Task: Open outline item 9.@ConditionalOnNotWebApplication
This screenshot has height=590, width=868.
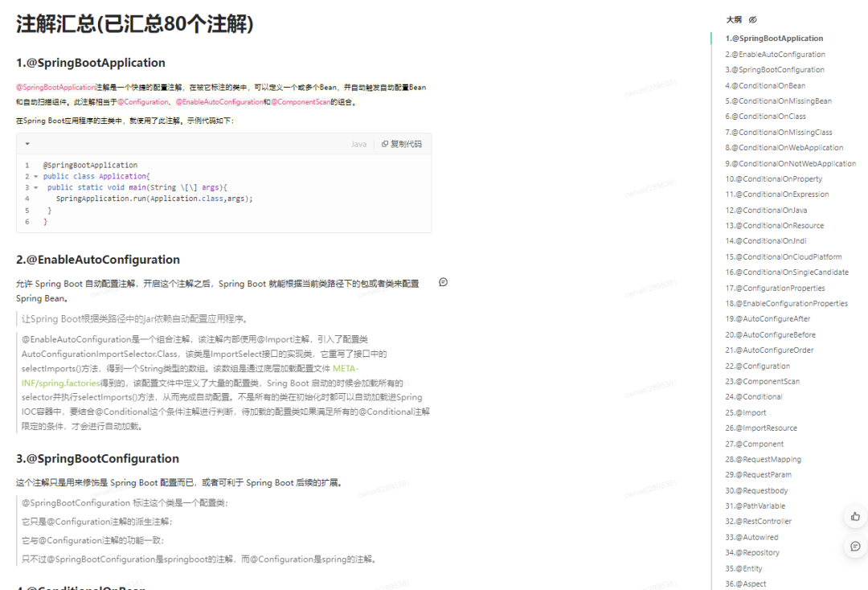Action: 791,164
